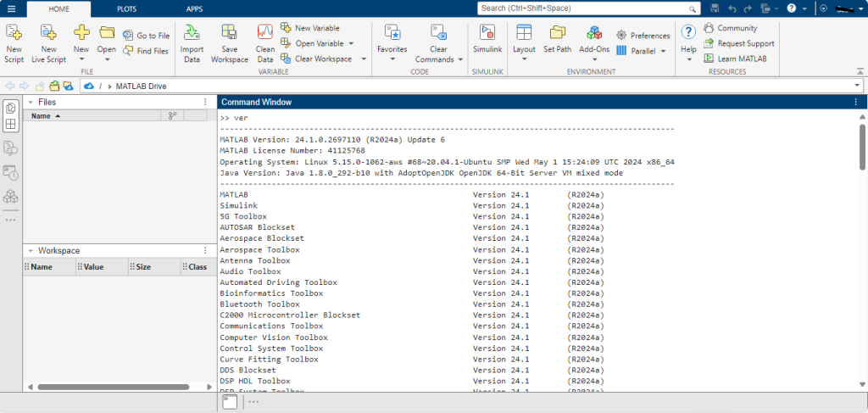Click the Workspace Value column header
868x413 pixels.
click(102, 267)
